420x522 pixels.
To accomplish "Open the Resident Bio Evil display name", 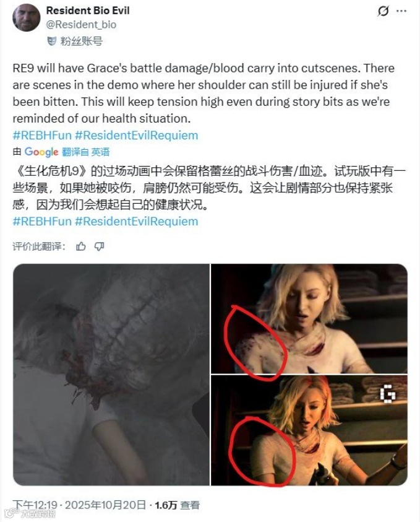I will (88, 11).
